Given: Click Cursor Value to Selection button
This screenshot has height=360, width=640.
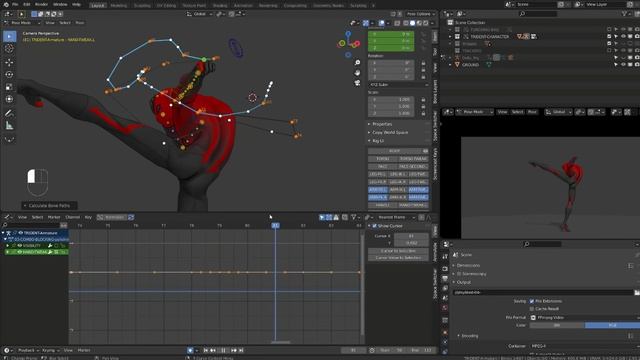Looking at the screenshot, I should coord(398,258).
